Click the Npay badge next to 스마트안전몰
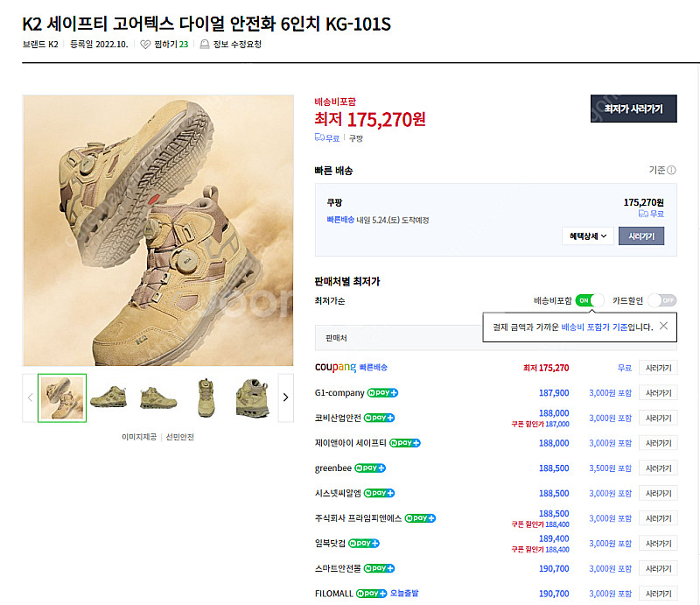Screen dimensions: 700x605 coord(379,568)
